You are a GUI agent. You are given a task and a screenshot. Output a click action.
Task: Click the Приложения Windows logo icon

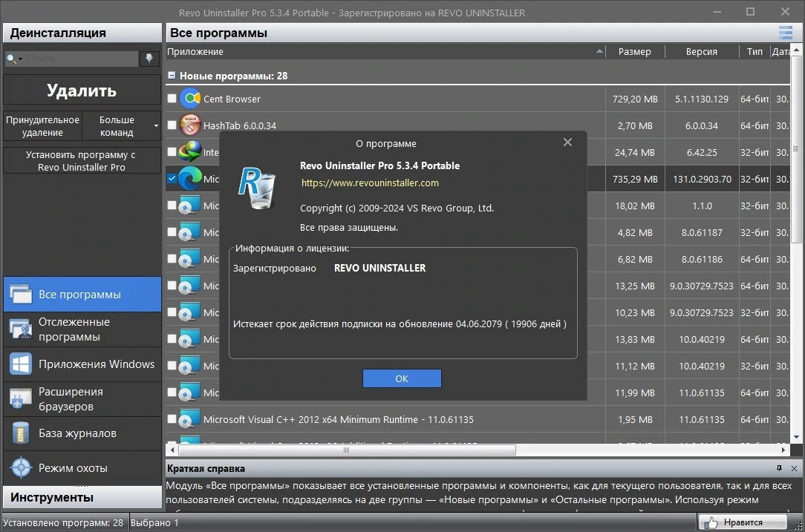(21, 364)
